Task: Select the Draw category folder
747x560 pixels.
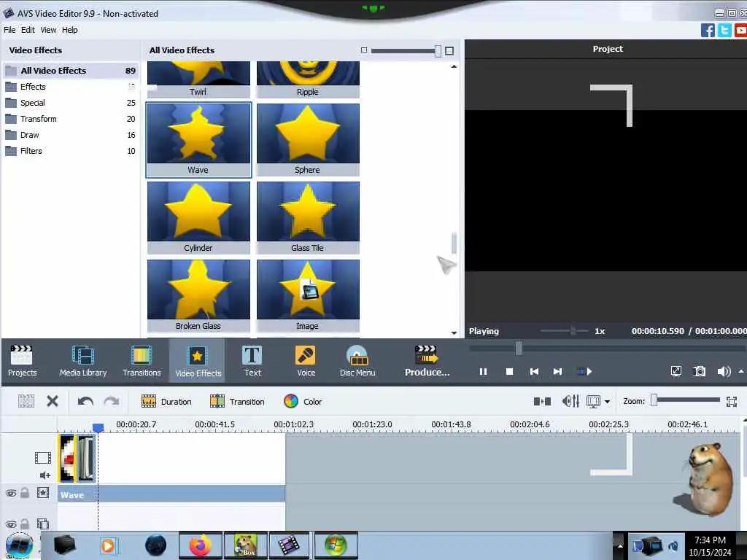Action: [71, 135]
